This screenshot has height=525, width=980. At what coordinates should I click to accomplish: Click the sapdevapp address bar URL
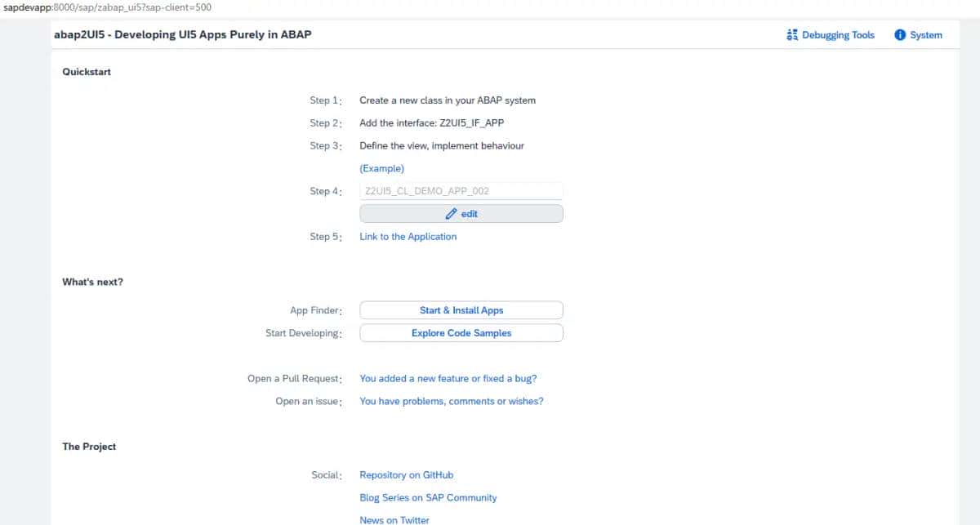(106, 7)
